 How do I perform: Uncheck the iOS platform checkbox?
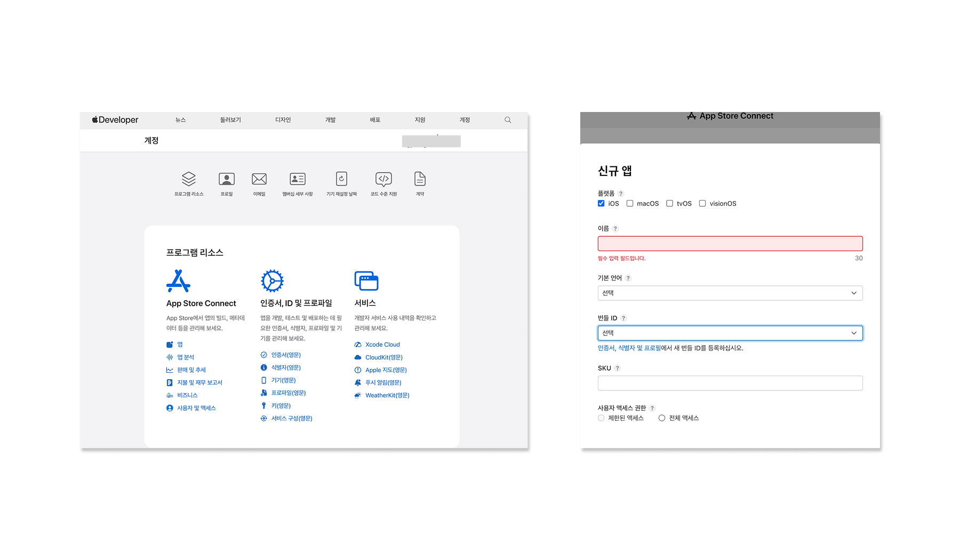(x=601, y=204)
